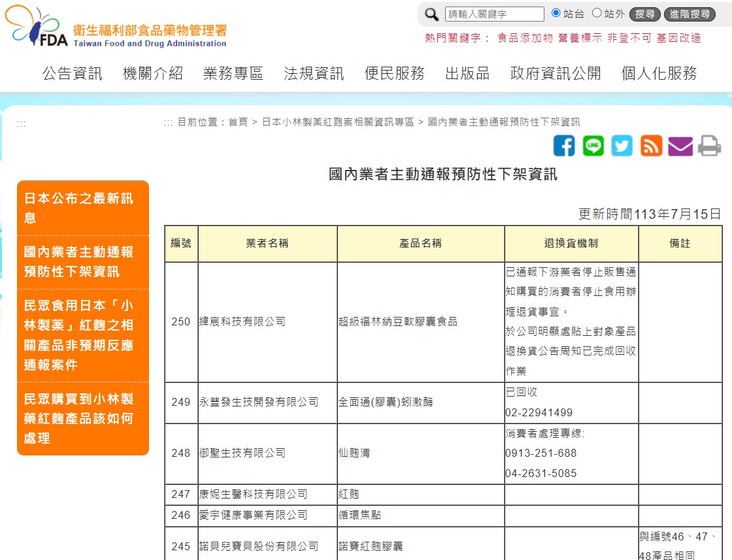Open hot keyword 基因改造
This screenshot has height=560, width=732.
679,38
